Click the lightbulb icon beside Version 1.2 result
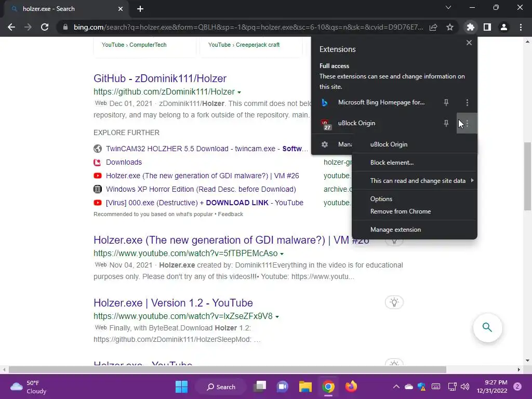 (x=394, y=302)
